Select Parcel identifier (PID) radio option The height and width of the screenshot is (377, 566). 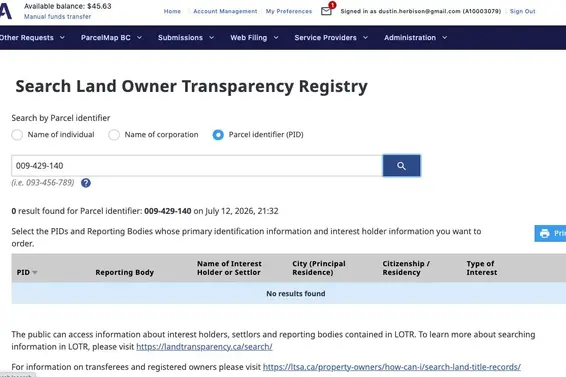coord(218,135)
